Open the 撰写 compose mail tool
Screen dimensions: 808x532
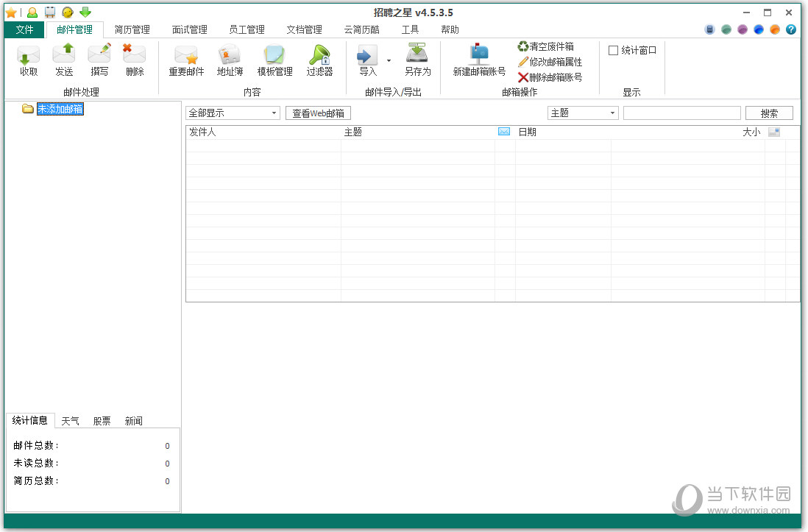click(x=99, y=59)
